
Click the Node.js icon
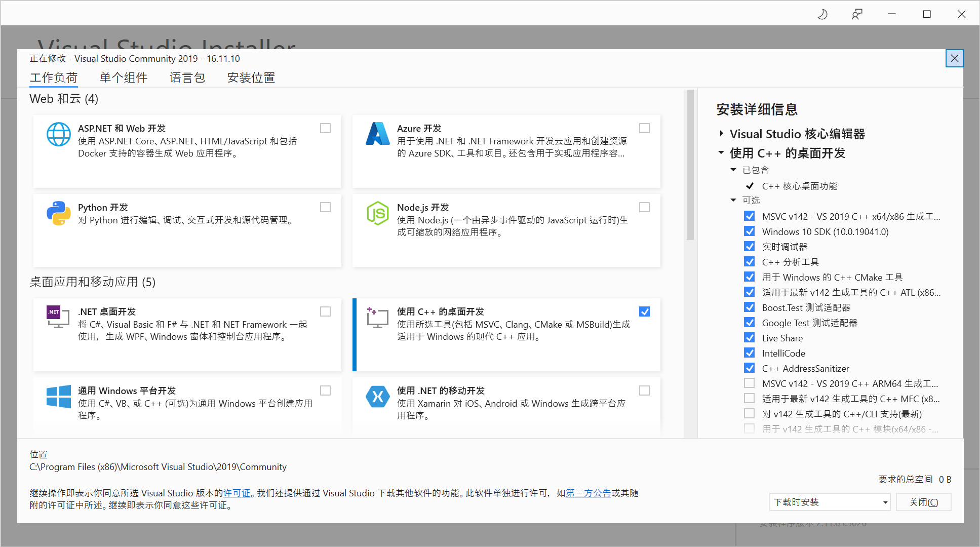point(377,213)
